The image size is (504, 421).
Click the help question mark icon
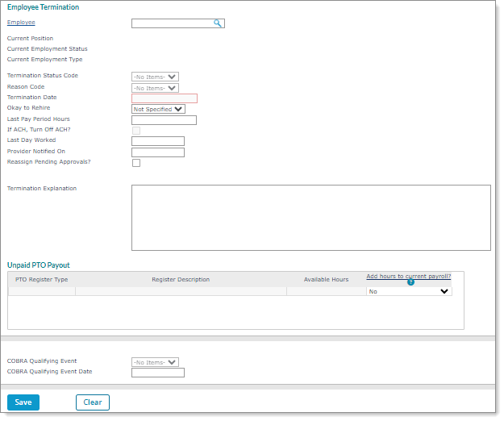[x=410, y=282]
